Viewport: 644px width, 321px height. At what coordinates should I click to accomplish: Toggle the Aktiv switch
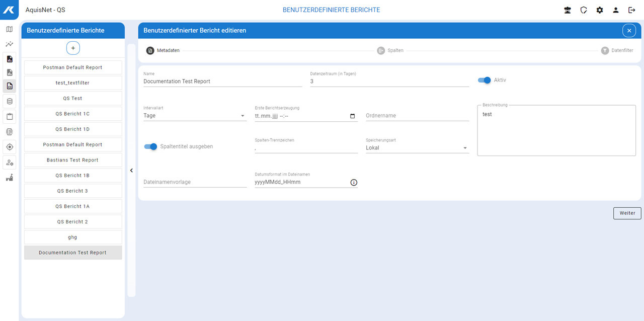coord(484,80)
